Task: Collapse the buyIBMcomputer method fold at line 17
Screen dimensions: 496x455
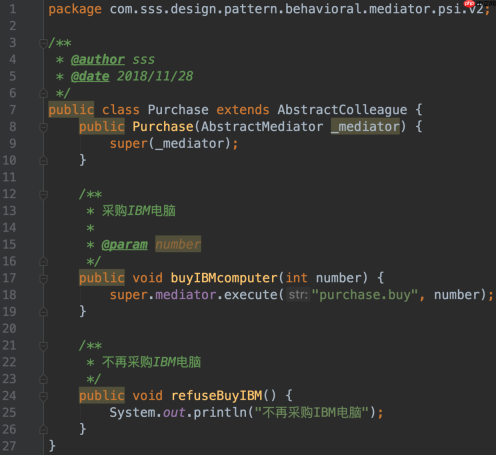Action: point(43,279)
